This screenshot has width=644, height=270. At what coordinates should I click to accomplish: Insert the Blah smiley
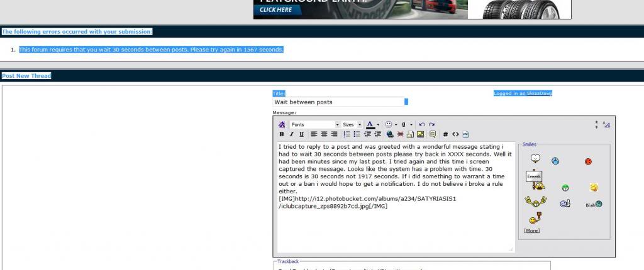[594, 204]
